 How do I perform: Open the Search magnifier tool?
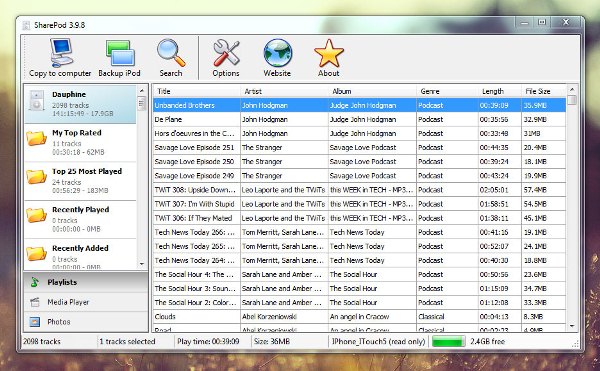171,58
